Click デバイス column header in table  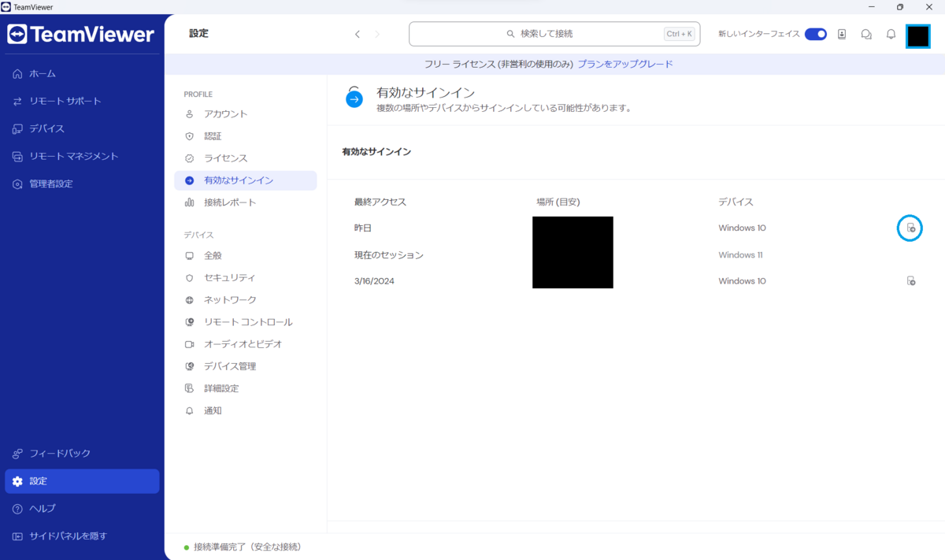point(736,202)
